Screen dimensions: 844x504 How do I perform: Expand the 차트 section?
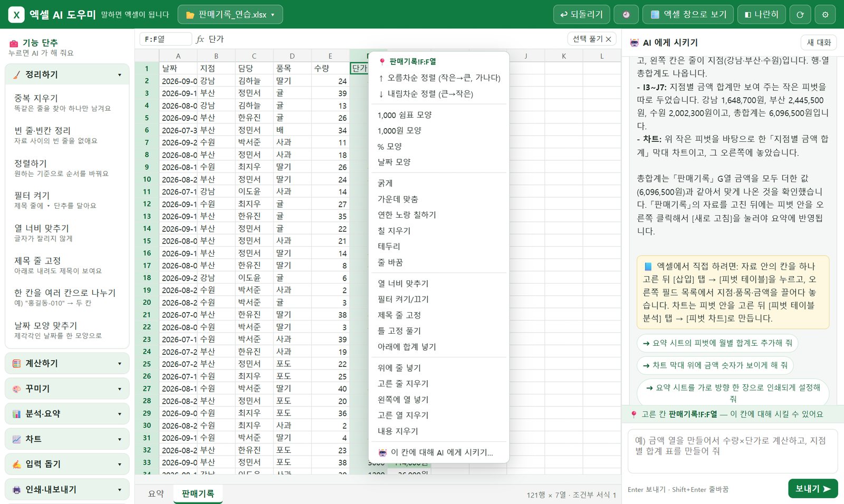(67, 439)
